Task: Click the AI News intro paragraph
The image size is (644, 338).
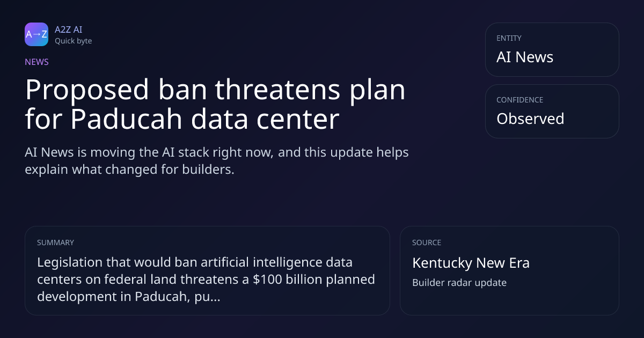Action: 217,160
